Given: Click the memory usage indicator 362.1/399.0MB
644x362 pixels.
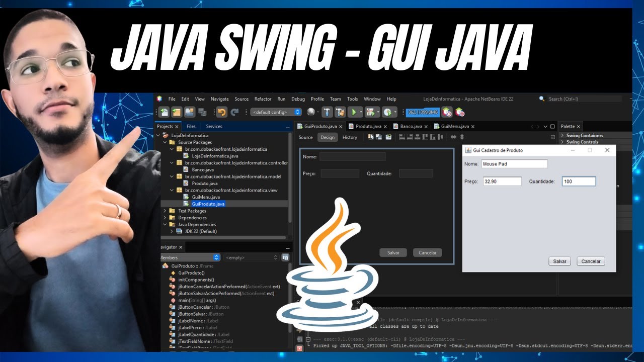Looking at the screenshot, I should tap(423, 112).
